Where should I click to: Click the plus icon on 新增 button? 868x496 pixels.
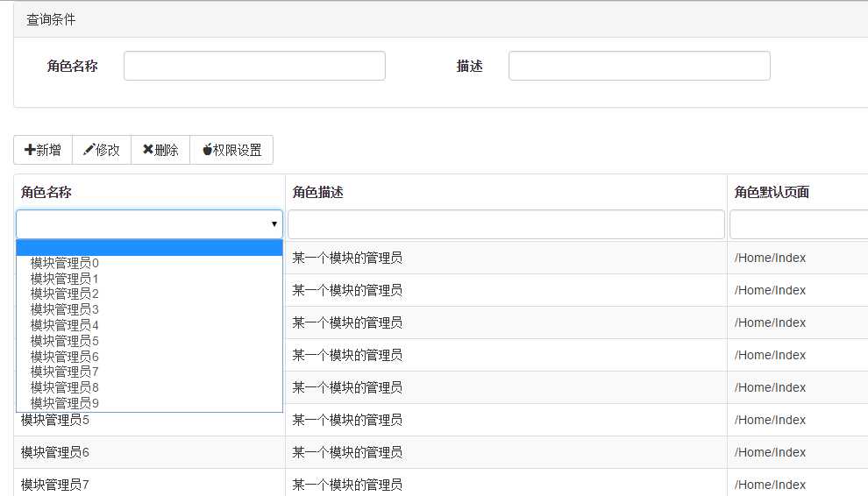tap(30, 150)
